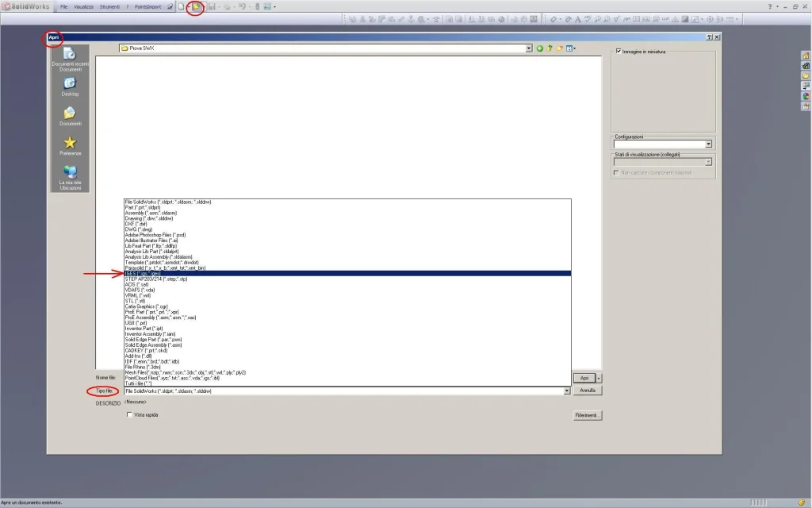The height and width of the screenshot is (508, 812).
Task: Click the Annulla button
Action: [588, 391]
